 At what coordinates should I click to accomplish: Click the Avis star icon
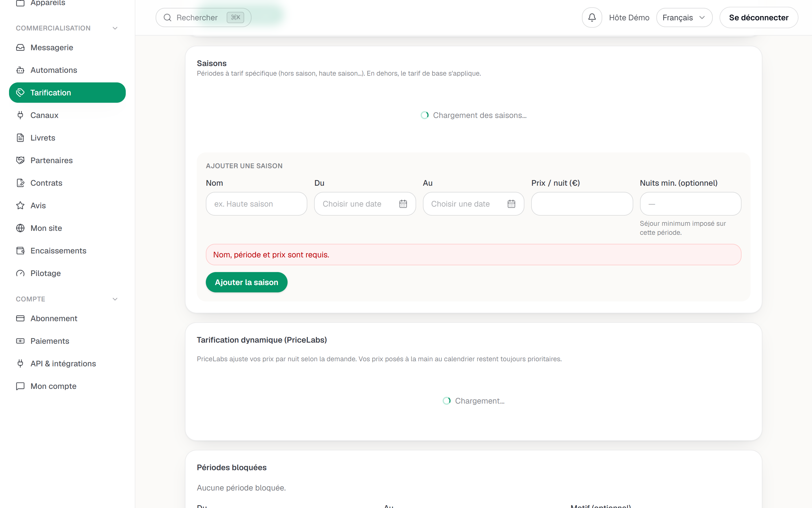20,205
